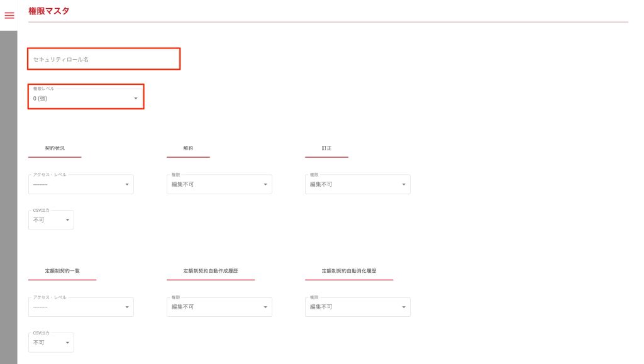The height and width of the screenshot is (364, 644).
Task: Click the 訂正 section heading
Action: 326,148
